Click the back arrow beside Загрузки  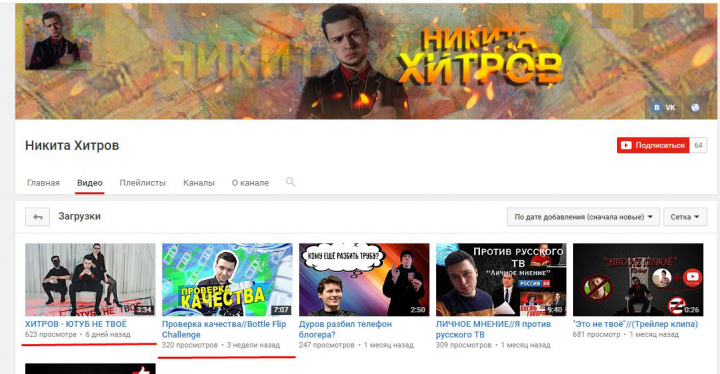click(38, 217)
